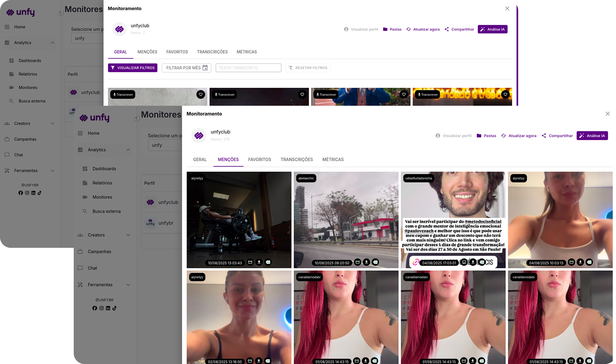Collapse the front window sidebar with chevron
616x364 pixels.
(137, 118)
